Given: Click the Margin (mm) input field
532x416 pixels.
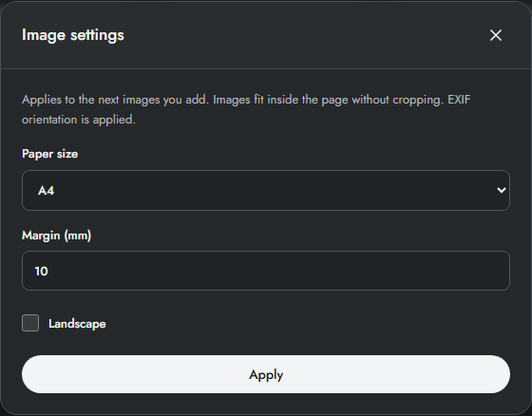Looking at the screenshot, I should click(x=266, y=271).
